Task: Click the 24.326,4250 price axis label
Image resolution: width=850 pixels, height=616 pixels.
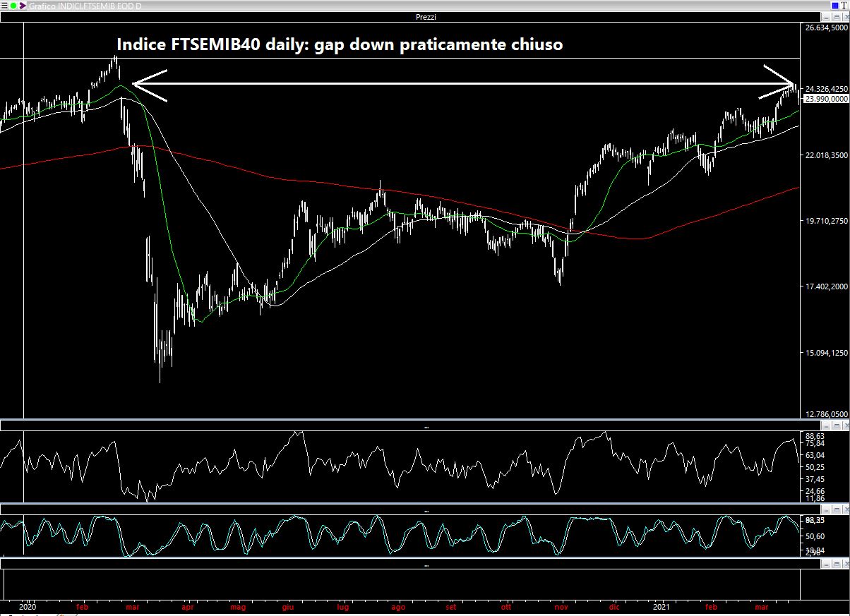Action: click(826, 89)
